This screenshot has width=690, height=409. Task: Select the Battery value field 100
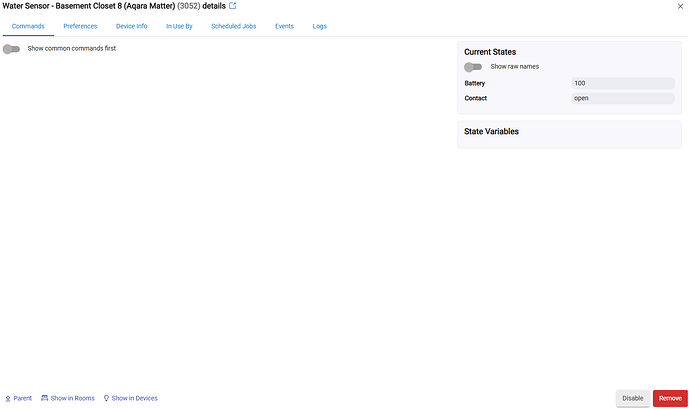coord(623,83)
